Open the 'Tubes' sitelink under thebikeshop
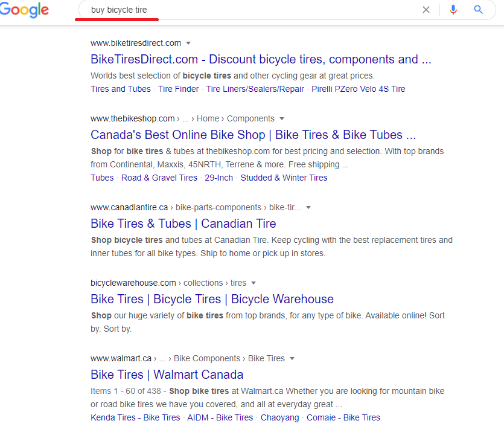 click(102, 178)
